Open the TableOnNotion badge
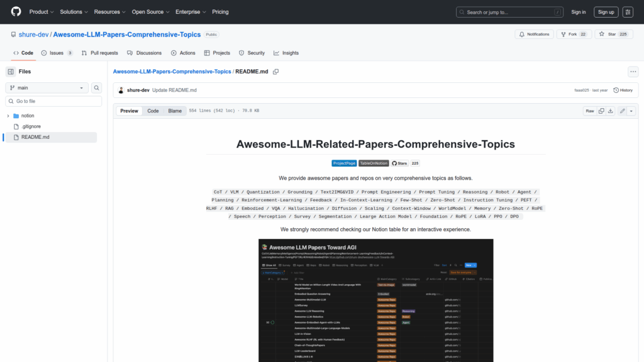The image size is (644, 362). pyautogui.click(x=374, y=163)
